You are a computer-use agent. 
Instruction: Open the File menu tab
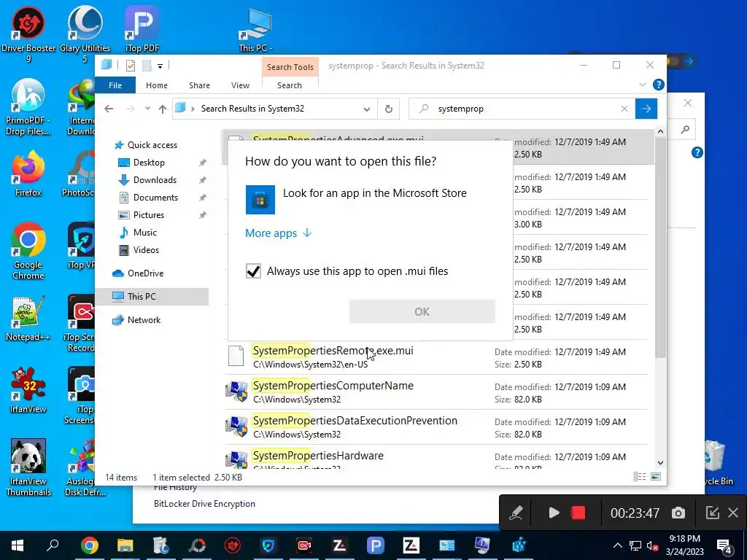tap(115, 85)
